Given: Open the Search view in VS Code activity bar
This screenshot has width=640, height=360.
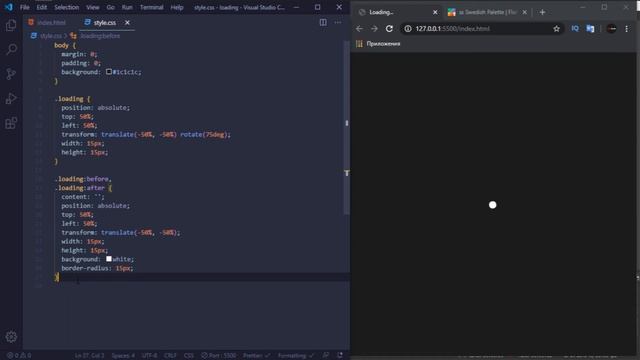Looking at the screenshot, I should pyautogui.click(x=11, y=49).
